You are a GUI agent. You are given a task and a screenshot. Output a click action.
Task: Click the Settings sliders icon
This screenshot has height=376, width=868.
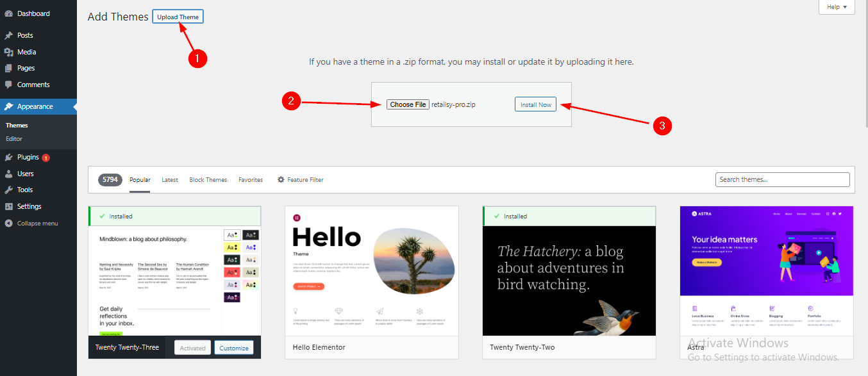pyautogui.click(x=8, y=206)
